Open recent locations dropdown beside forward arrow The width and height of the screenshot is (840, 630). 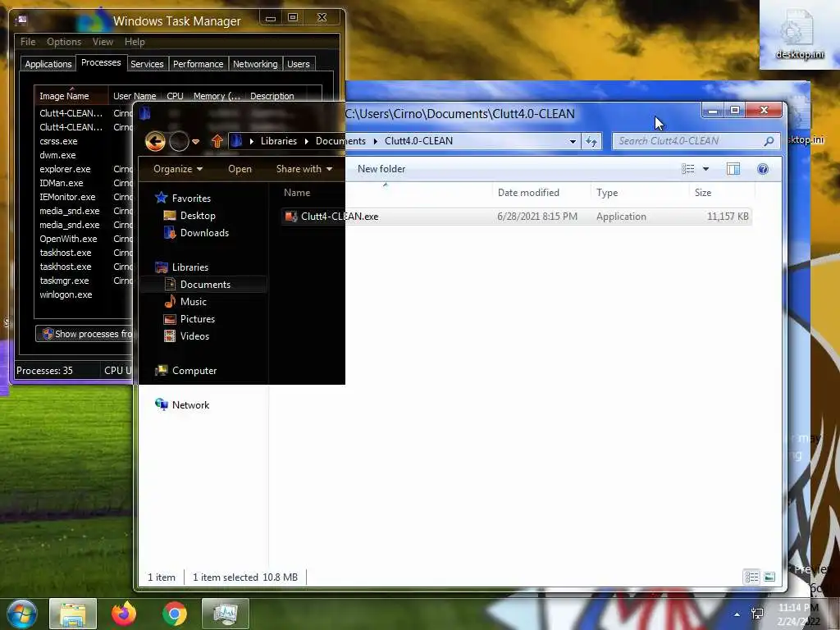point(195,141)
